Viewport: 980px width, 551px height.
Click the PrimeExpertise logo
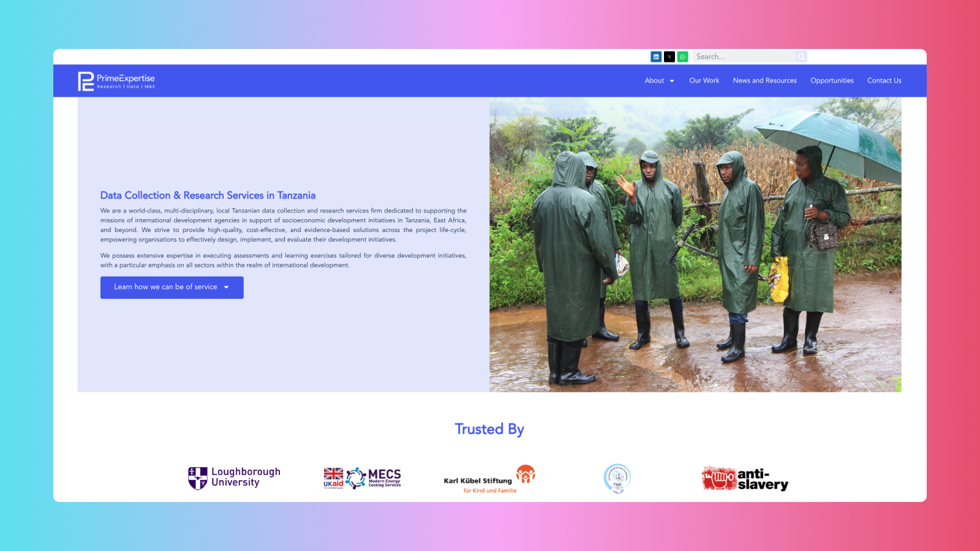[x=116, y=81]
